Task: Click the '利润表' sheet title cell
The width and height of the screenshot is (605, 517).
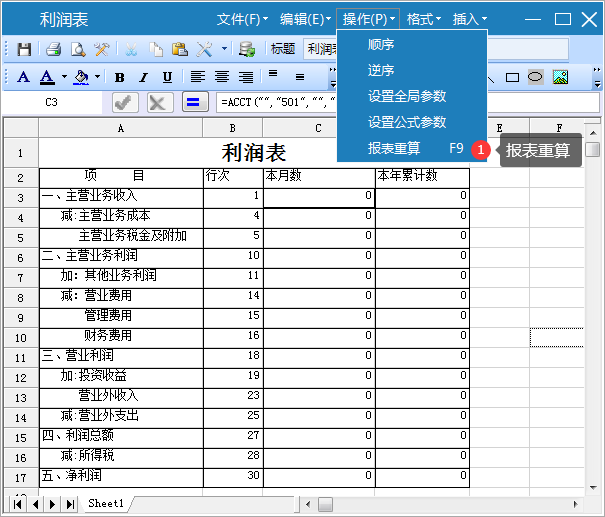Action: pyautogui.click(x=254, y=153)
